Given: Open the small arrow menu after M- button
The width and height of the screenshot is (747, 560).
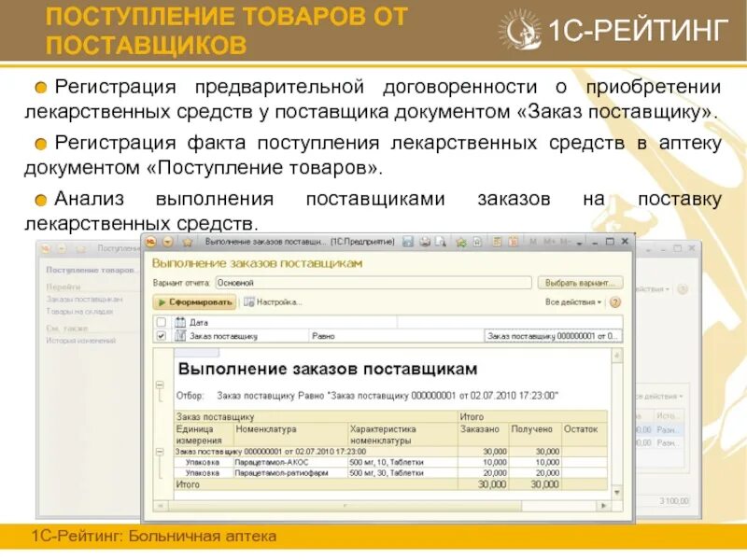Looking at the screenshot, I should tap(579, 243).
